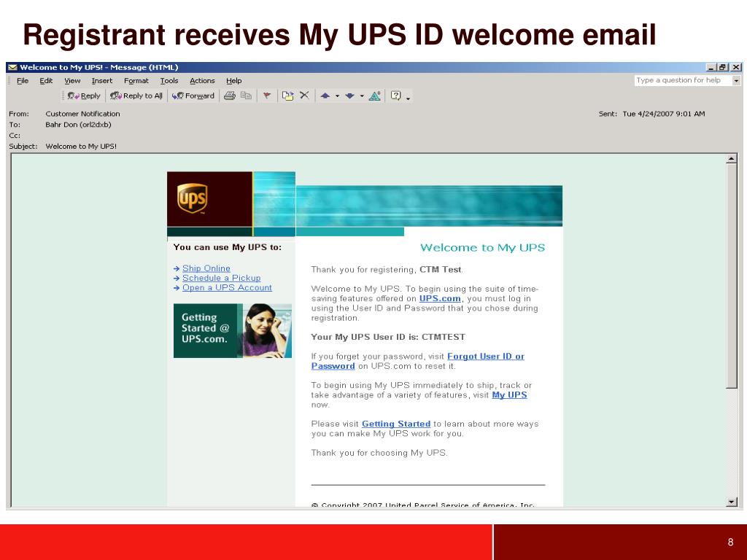Screen dimensions: 747x560
Task: Select sender name Customer Notification
Action: point(83,114)
